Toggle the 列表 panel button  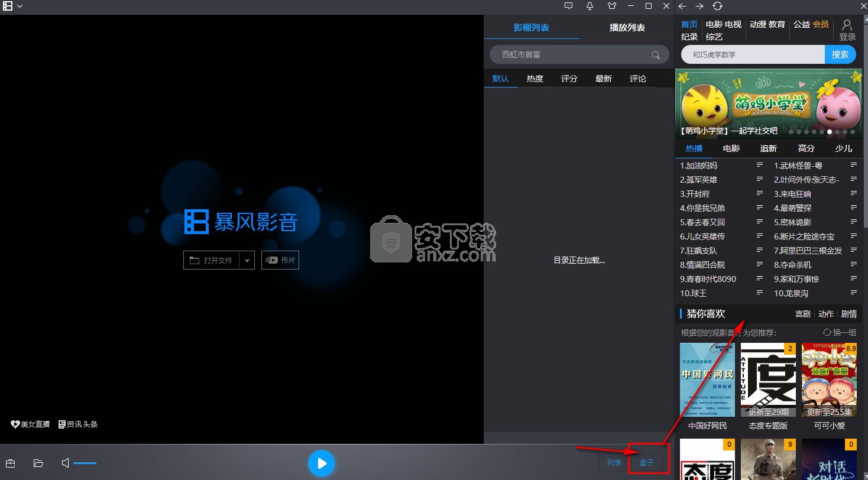point(614,463)
